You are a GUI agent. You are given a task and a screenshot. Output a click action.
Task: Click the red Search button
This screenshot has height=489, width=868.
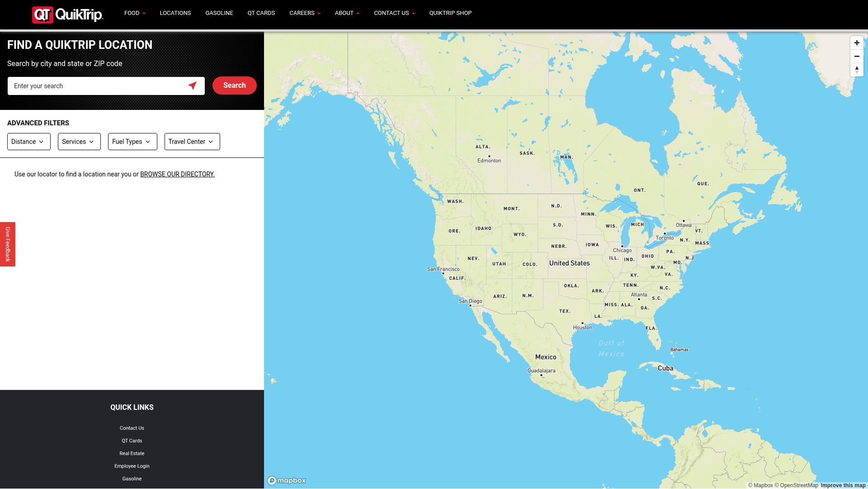point(235,85)
